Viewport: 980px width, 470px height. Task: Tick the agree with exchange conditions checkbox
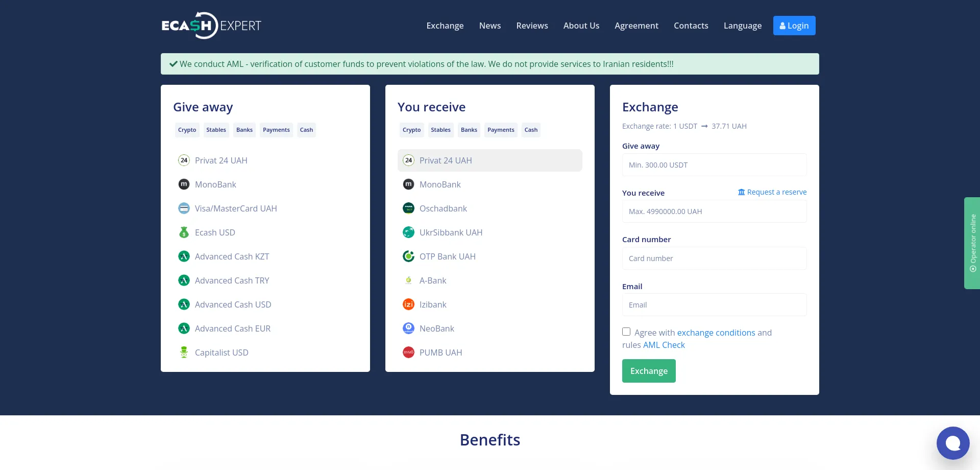(626, 332)
